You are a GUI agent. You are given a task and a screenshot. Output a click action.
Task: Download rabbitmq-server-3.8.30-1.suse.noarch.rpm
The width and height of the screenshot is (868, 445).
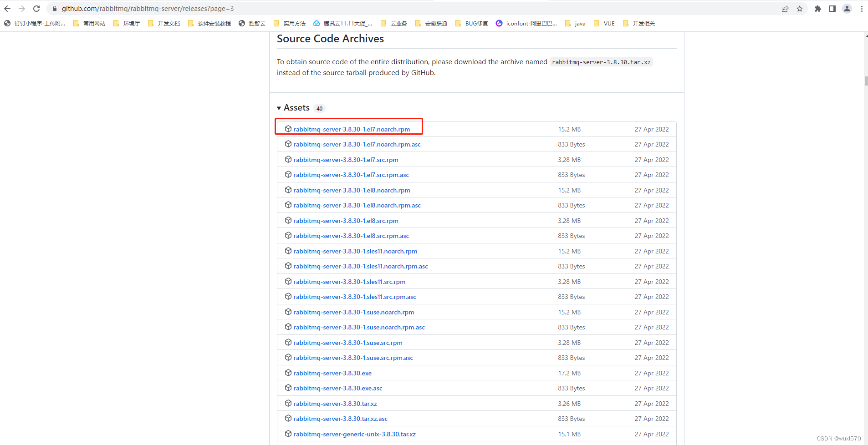[354, 312]
